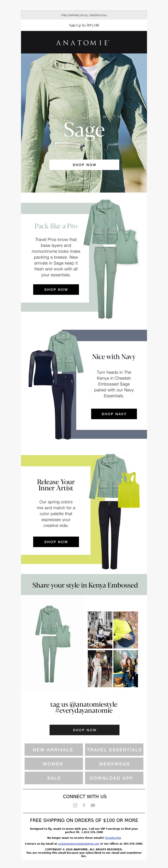Click the Download App tile

pos(114,778)
